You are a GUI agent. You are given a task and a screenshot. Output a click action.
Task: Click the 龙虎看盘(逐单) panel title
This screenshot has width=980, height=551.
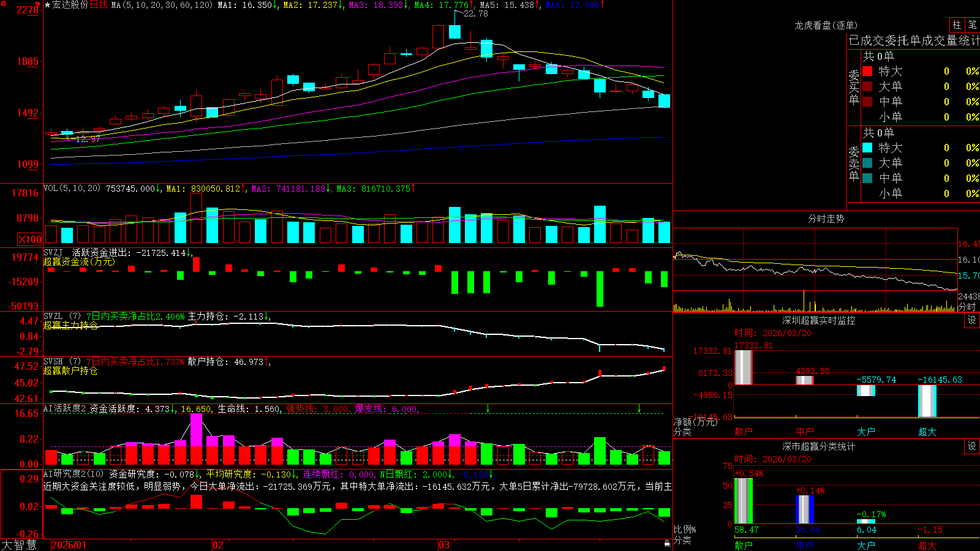point(826,25)
